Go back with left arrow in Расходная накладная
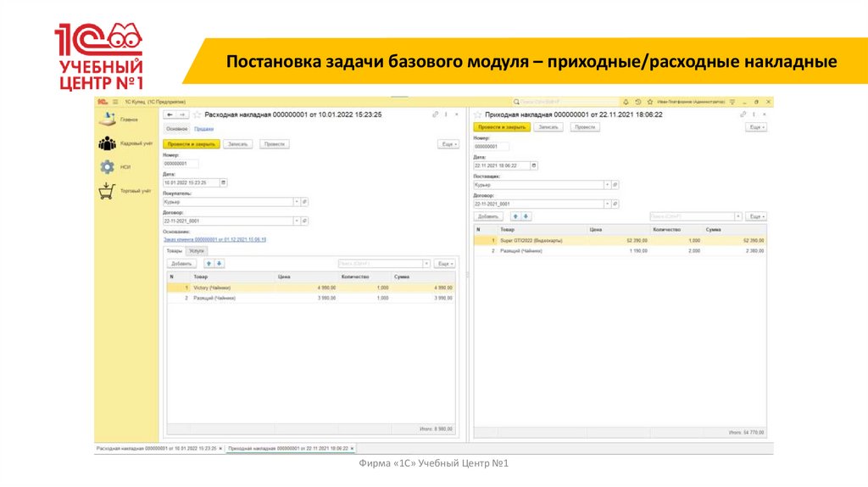868x487 pixels. (x=170, y=115)
